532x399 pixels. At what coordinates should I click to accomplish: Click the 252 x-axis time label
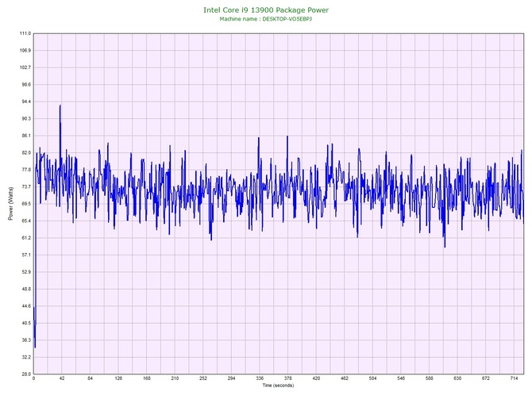pos(203,378)
